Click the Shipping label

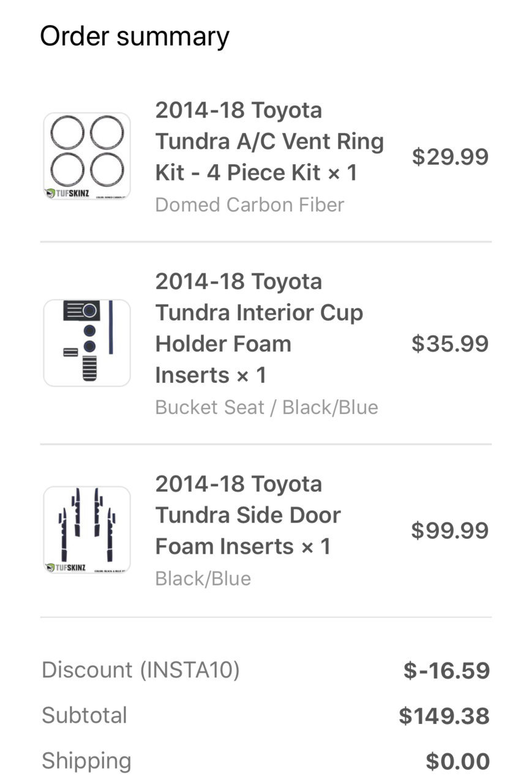[86, 761]
